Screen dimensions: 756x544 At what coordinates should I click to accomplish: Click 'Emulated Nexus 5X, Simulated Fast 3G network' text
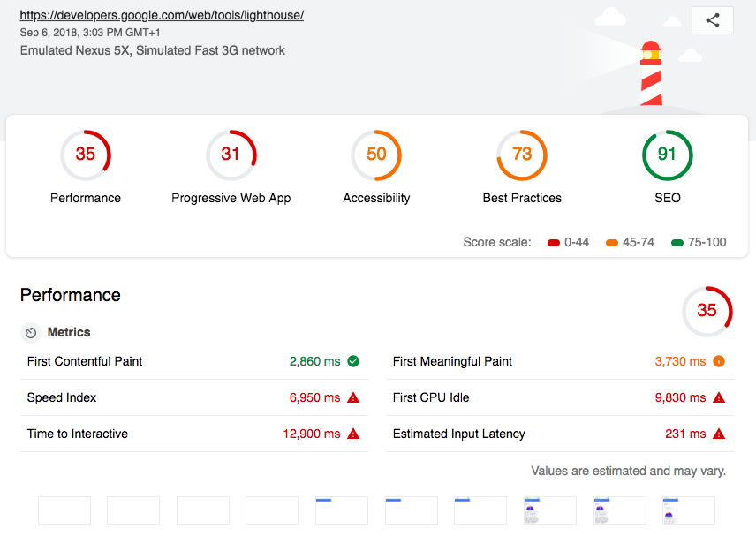point(153,50)
